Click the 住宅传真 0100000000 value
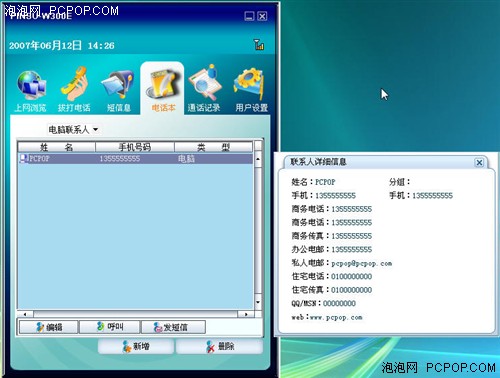 click(352, 290)
